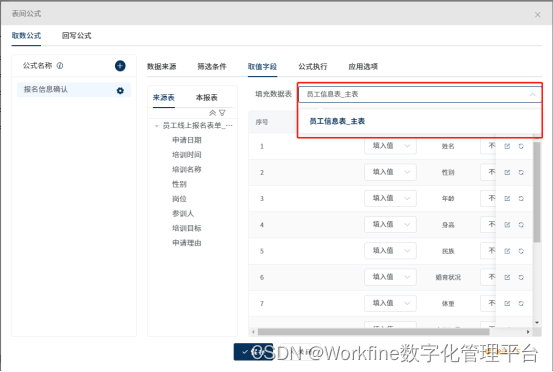Open 填入值 dropdown in row 4
The image size is (553, 372).
point(390,224)
